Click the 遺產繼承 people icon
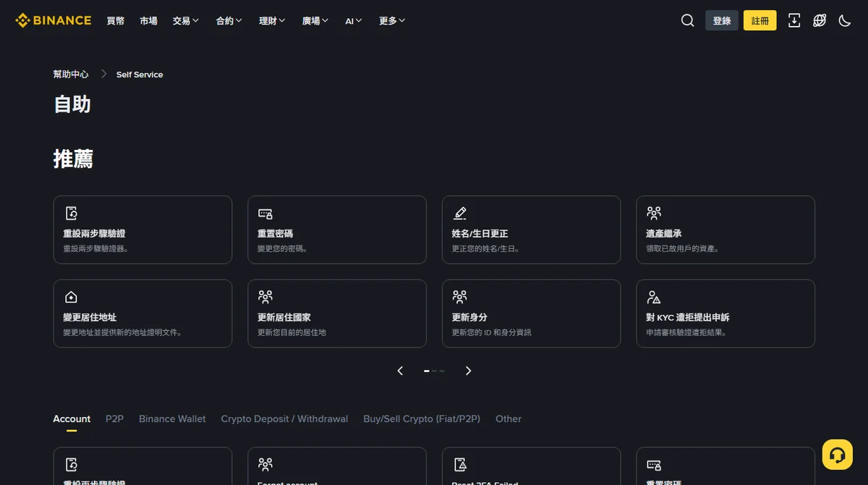This screenshot has height=485, width=868. 654,213
